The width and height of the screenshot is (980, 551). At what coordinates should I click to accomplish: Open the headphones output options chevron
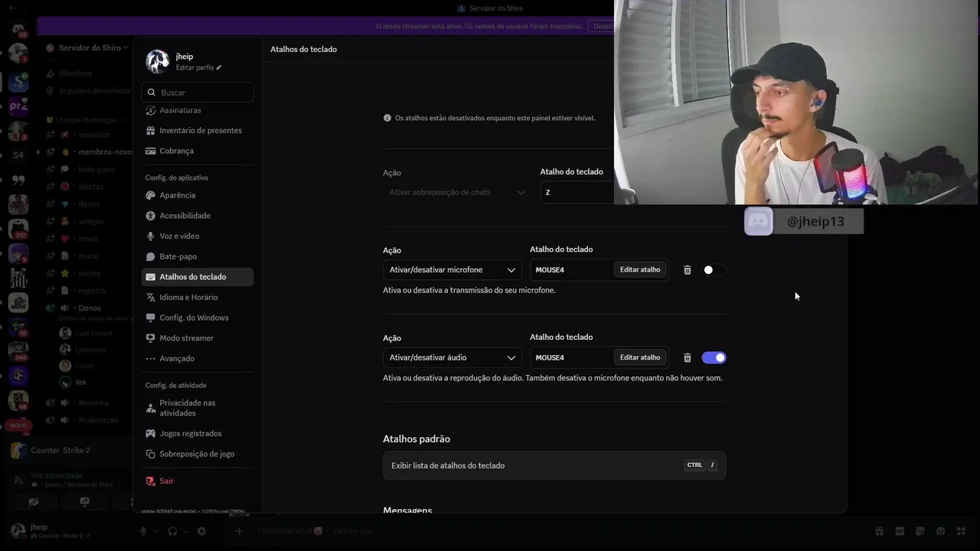click(x=185, y=531)
